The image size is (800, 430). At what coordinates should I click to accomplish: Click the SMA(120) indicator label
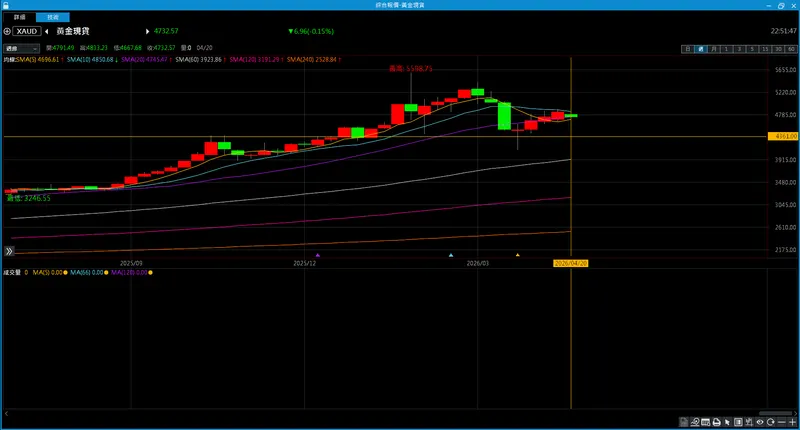pyautogui.click(x=256, y=60)
